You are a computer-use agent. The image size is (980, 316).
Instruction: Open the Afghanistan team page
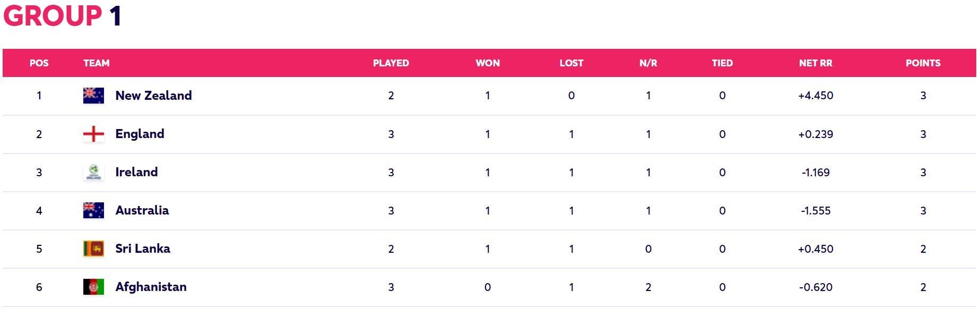[151, 287]
